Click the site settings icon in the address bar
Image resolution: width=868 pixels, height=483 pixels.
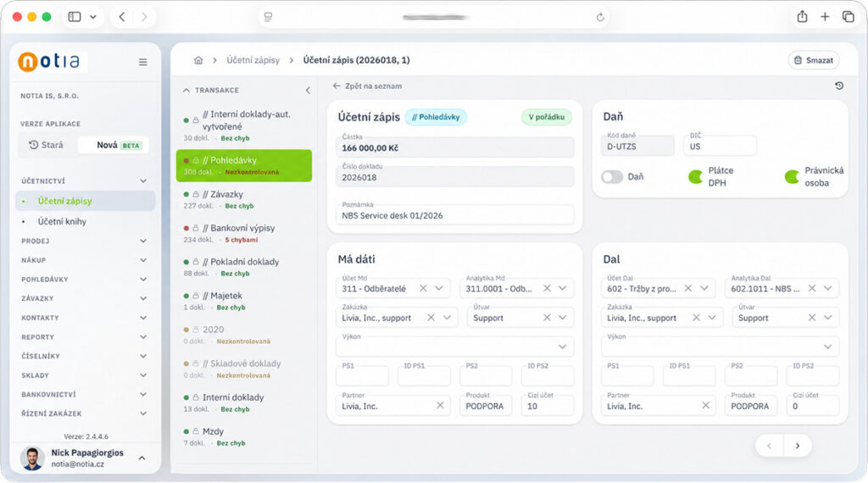click(x=268, y=17)
